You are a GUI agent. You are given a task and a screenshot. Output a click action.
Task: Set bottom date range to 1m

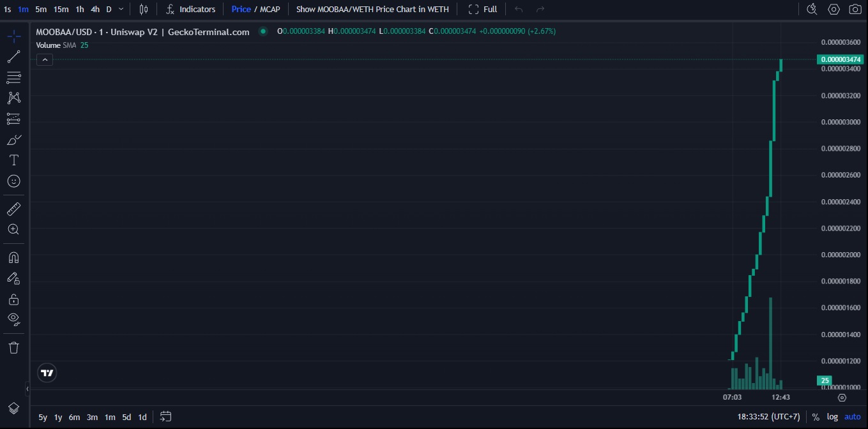click(x=110, y=417)
